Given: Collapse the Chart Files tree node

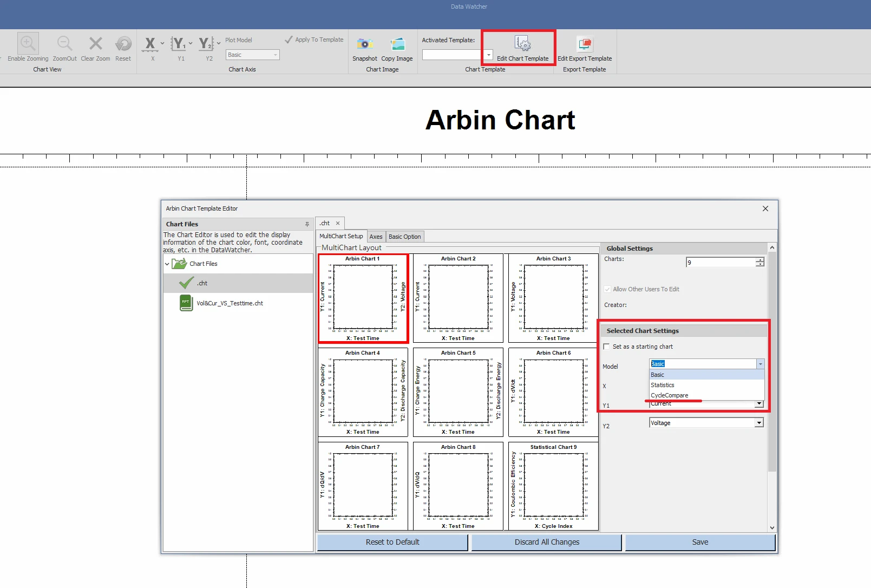Looking at the screenshot, I should coord(167,264).
